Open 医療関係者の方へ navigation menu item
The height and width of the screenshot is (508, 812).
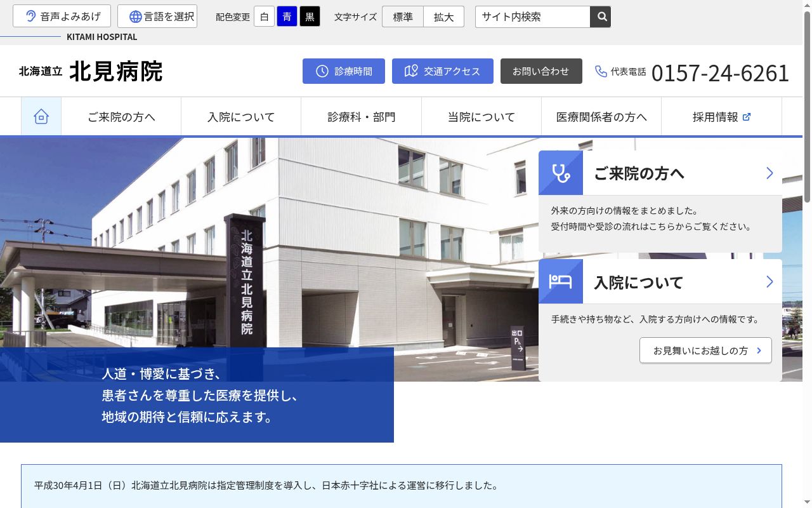coord(601,117)
